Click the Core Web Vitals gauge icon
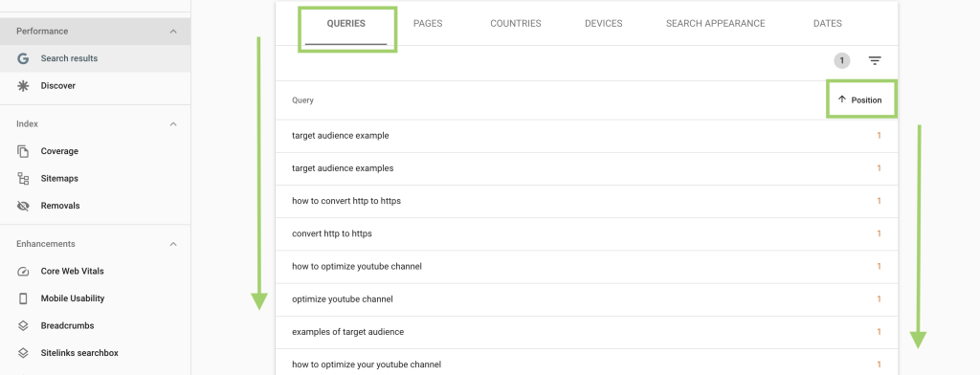Screen dimensions: 980x375 click(23, 272)
